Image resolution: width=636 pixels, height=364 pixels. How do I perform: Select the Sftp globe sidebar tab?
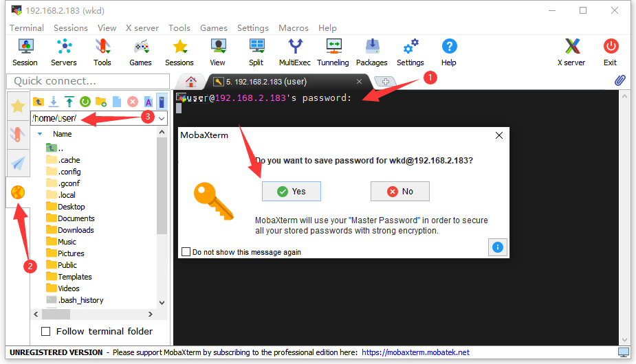[18, 192]
